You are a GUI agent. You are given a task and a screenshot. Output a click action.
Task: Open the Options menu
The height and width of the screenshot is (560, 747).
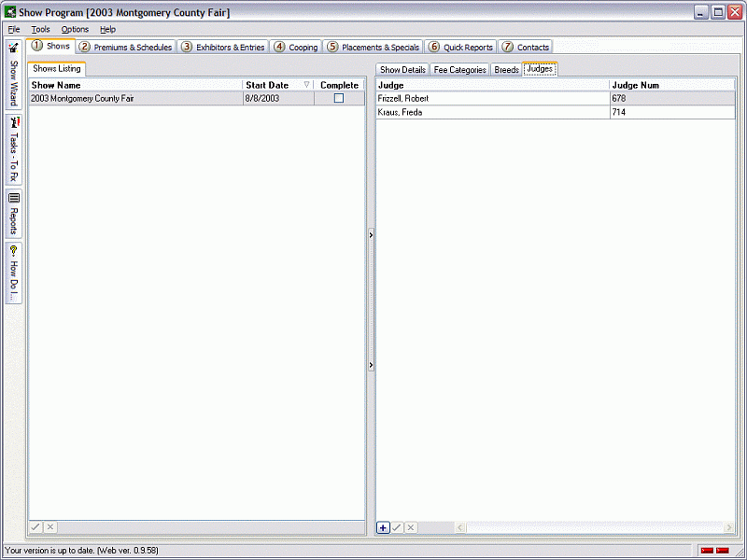coord(75,29)
